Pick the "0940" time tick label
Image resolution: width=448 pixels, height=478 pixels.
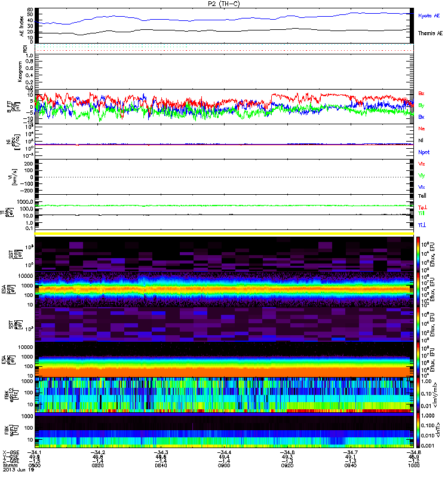click(350, 465)
